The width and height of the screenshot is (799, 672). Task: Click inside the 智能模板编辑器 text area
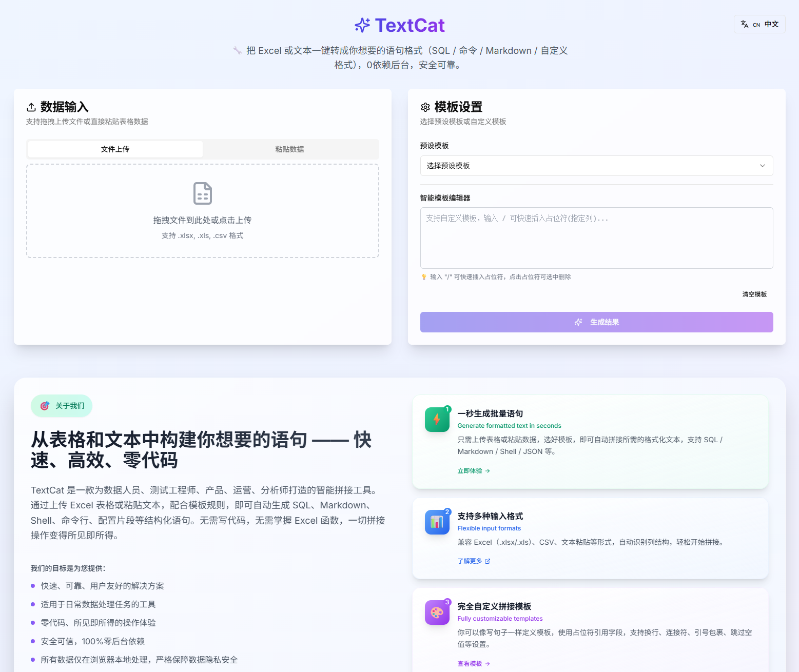tap(597, 238)
